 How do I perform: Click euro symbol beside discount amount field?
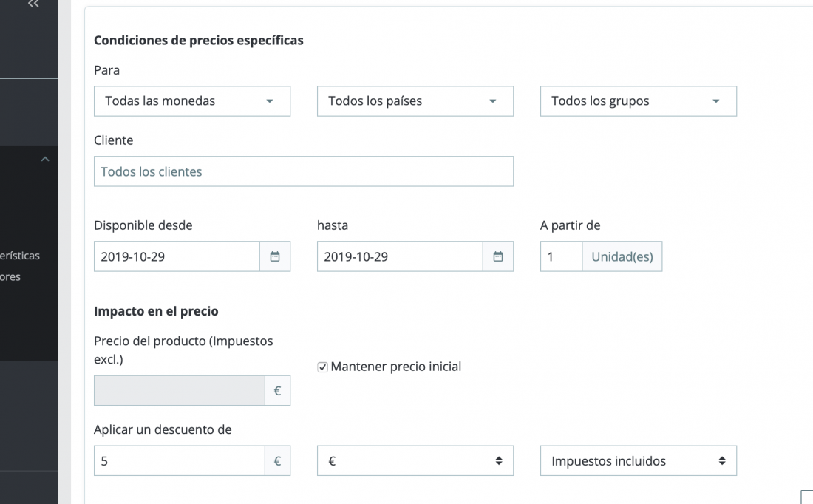277,460
